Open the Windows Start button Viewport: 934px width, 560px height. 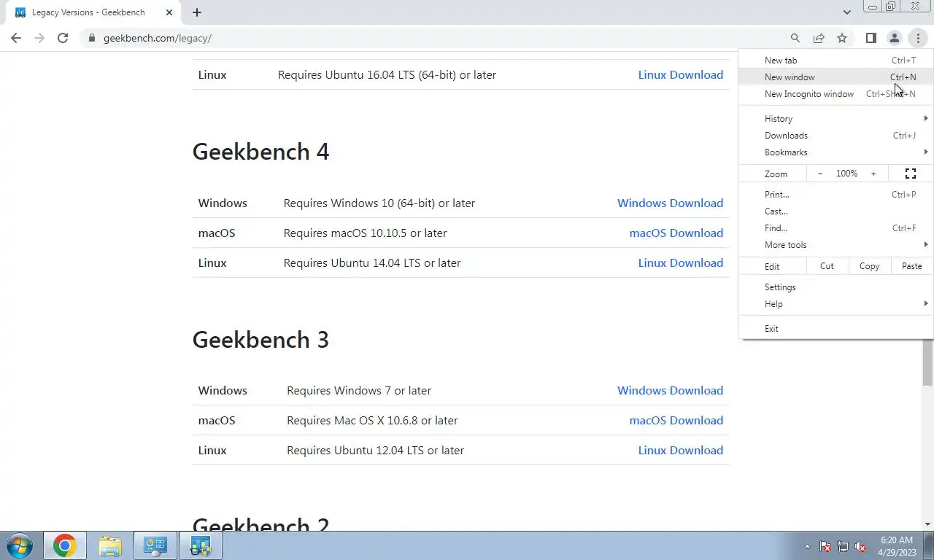19,545
